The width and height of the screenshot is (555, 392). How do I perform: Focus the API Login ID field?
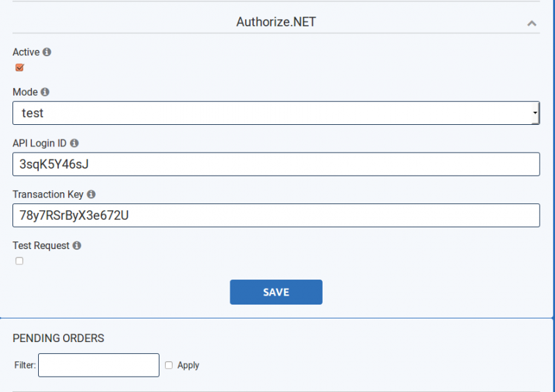[276, 164]
